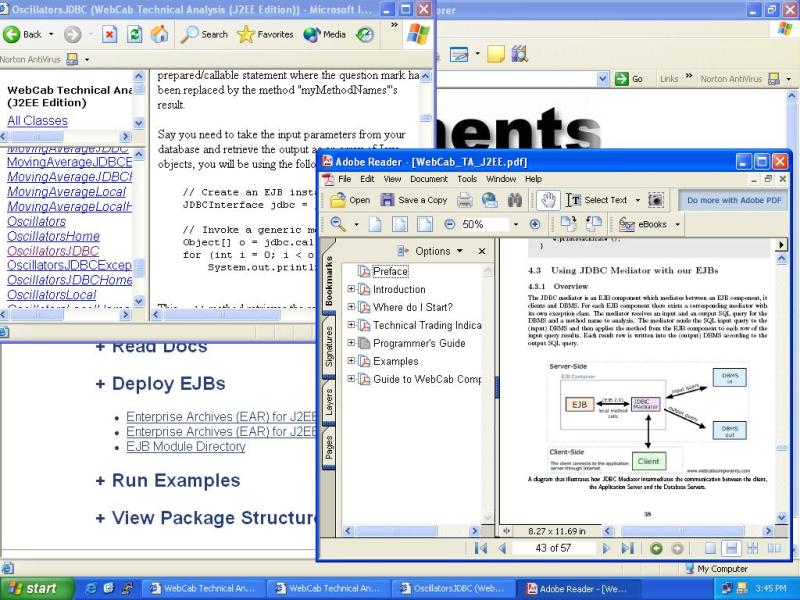
Task: Open the Tools menu in Adobe Reader
Action: (x=467, y=179)
